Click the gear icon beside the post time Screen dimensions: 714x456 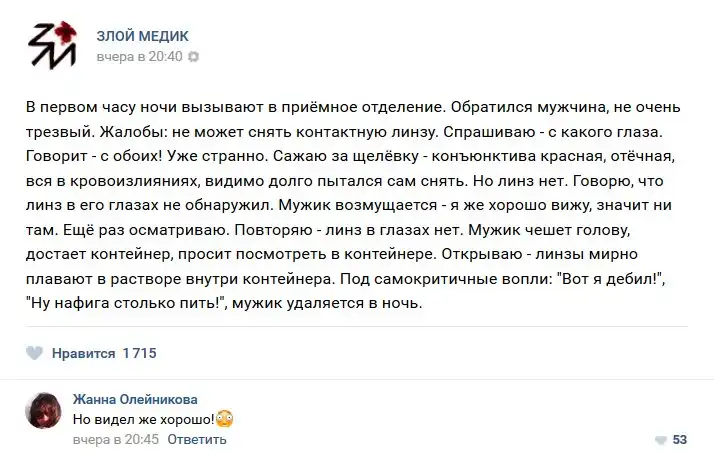pos(194,57)
